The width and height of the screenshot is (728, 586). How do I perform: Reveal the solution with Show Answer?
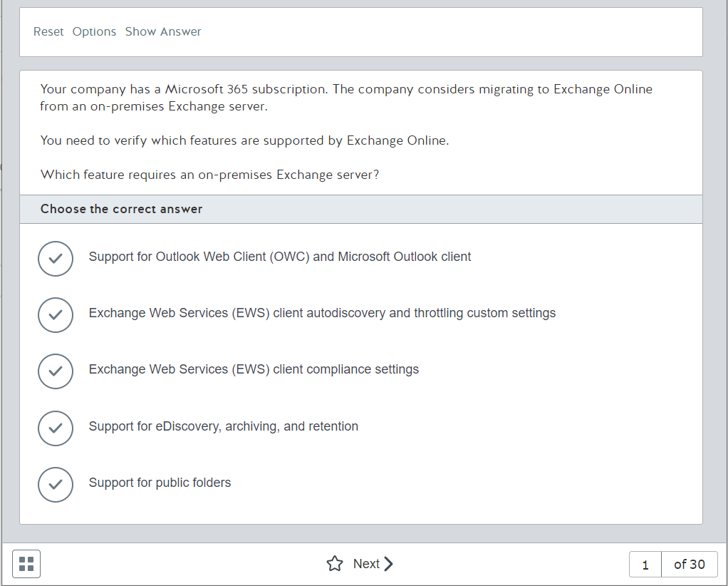click(163, 32)
